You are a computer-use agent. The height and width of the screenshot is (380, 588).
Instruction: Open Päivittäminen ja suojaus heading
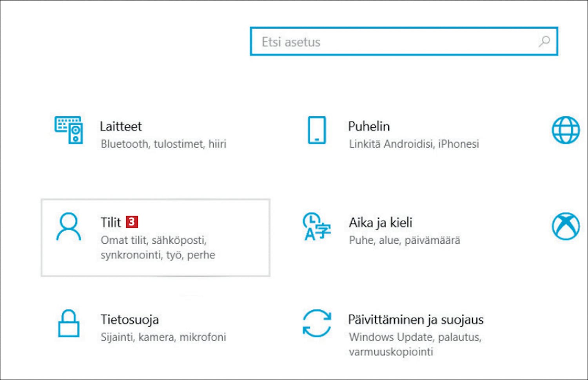click(416, 319)
